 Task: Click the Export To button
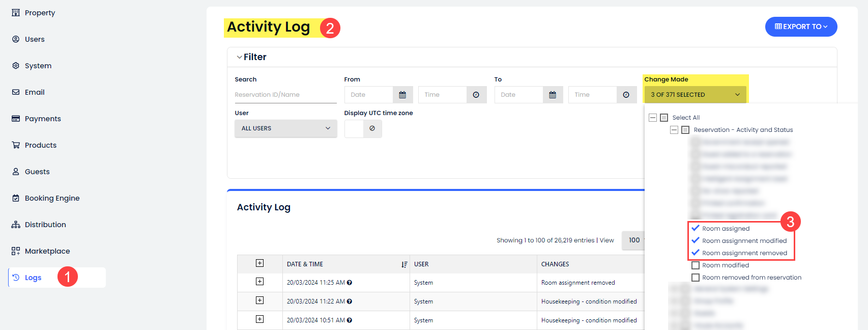pos(800,26)
